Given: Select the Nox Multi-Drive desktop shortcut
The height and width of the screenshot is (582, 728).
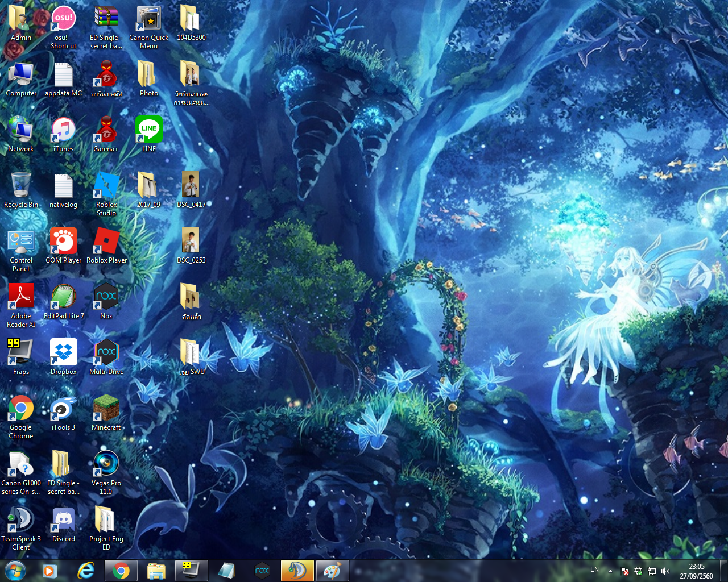Looking at the screenshot, I should pos(106,357).
